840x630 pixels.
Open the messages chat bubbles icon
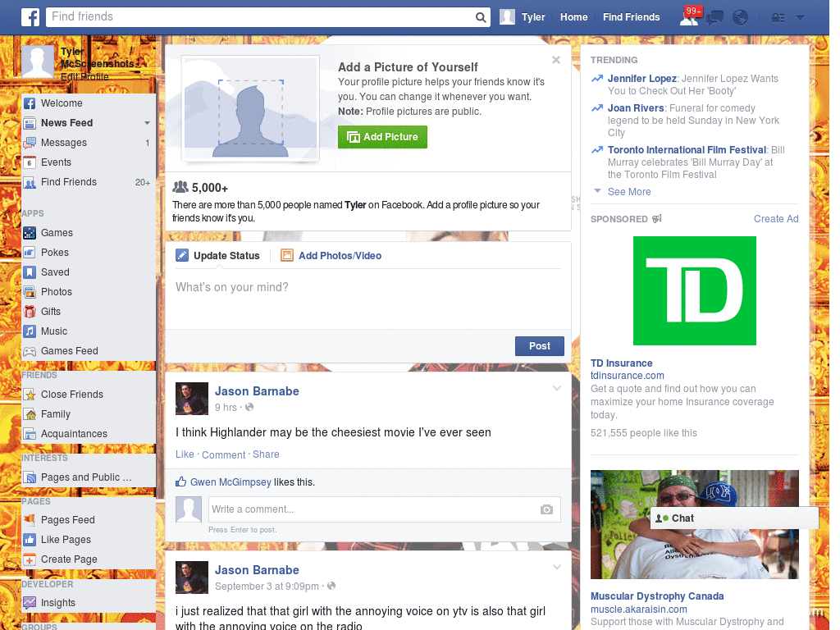tap(714, 18)
